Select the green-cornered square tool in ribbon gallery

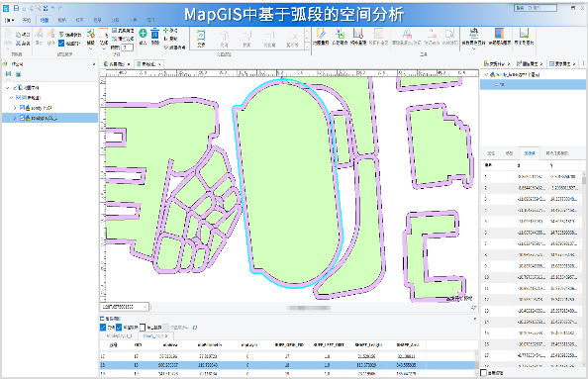(x=201, y=36)
